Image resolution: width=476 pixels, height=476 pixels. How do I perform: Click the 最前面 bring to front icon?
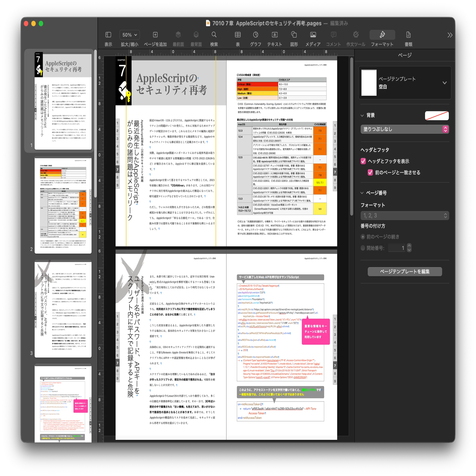(x=178, y=35)
